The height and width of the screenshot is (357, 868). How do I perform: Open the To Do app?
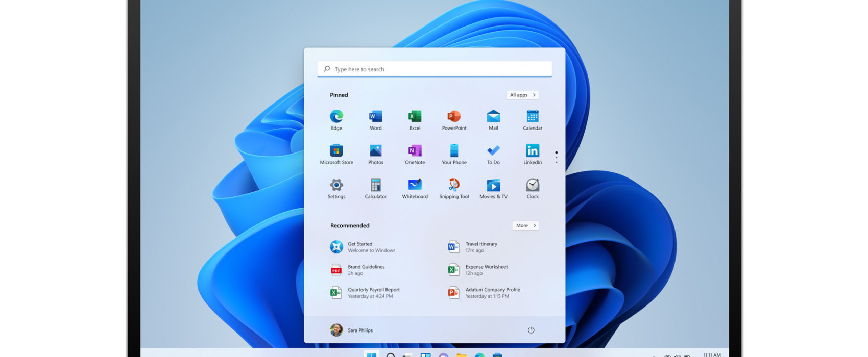tap(493, 154)
